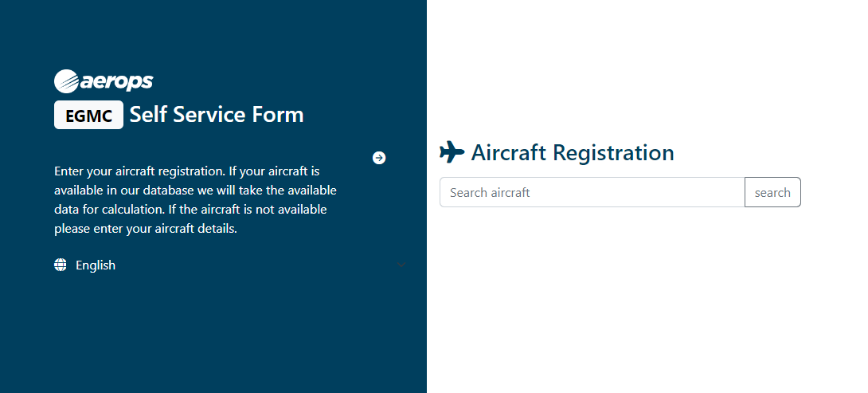Click the "Search aircraft" placeholder text

(490, 192)
